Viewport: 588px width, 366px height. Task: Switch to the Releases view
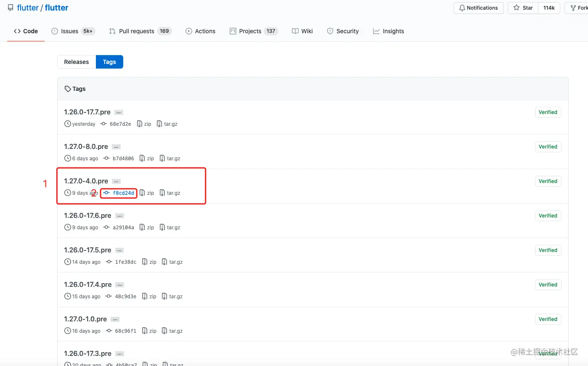coord(77,62)
